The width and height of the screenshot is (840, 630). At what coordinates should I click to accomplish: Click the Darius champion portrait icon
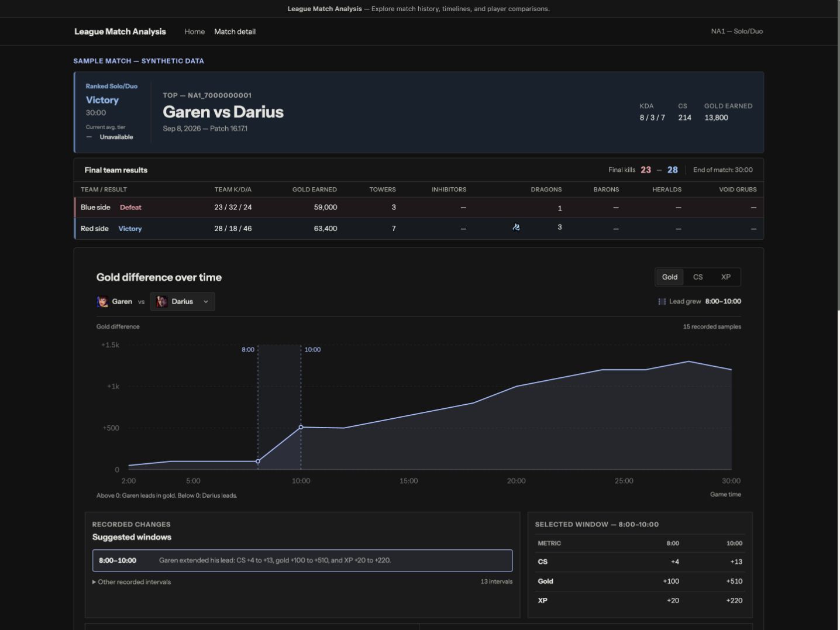[x=162, y=302]
